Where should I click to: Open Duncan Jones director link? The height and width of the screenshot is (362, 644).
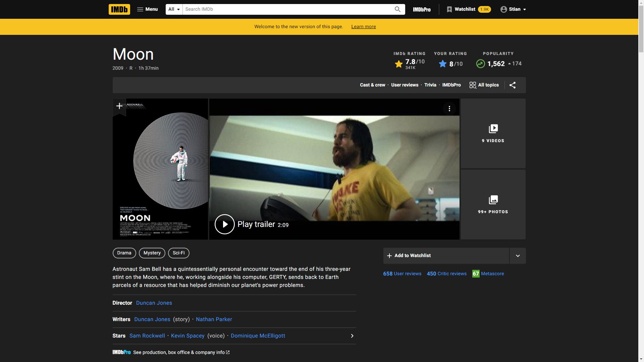[154, 303]
